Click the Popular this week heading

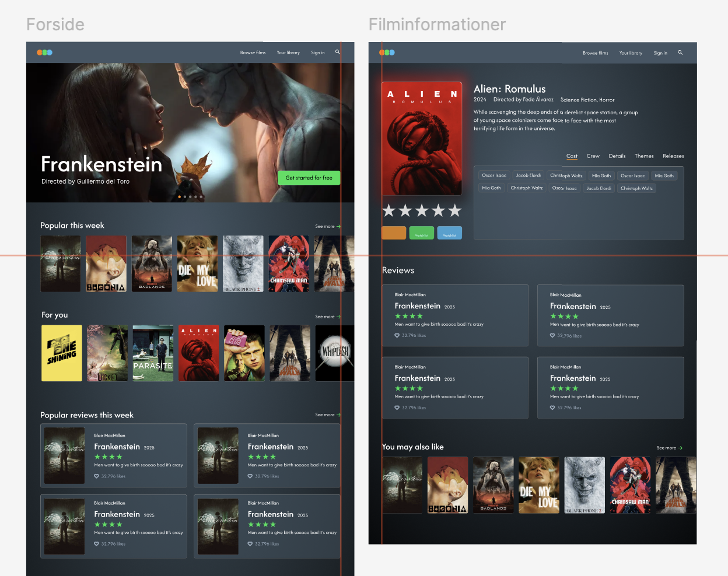(x=72, y=226)
